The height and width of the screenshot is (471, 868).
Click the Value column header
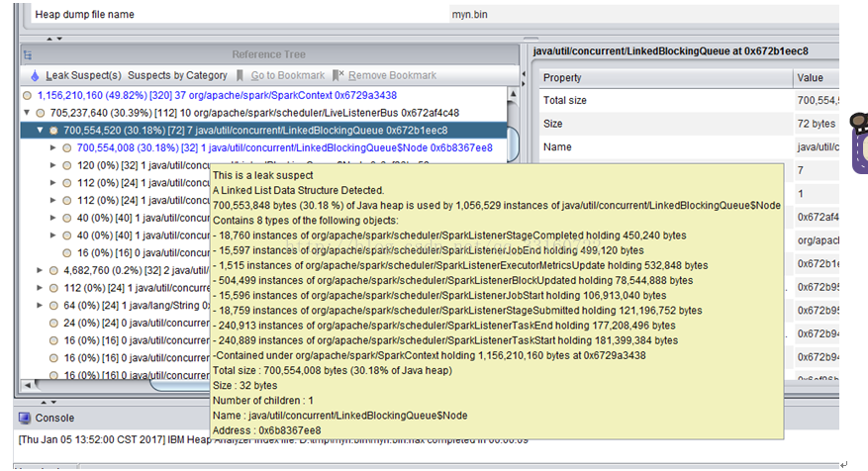pyautogui.click(x=817, y=78)
